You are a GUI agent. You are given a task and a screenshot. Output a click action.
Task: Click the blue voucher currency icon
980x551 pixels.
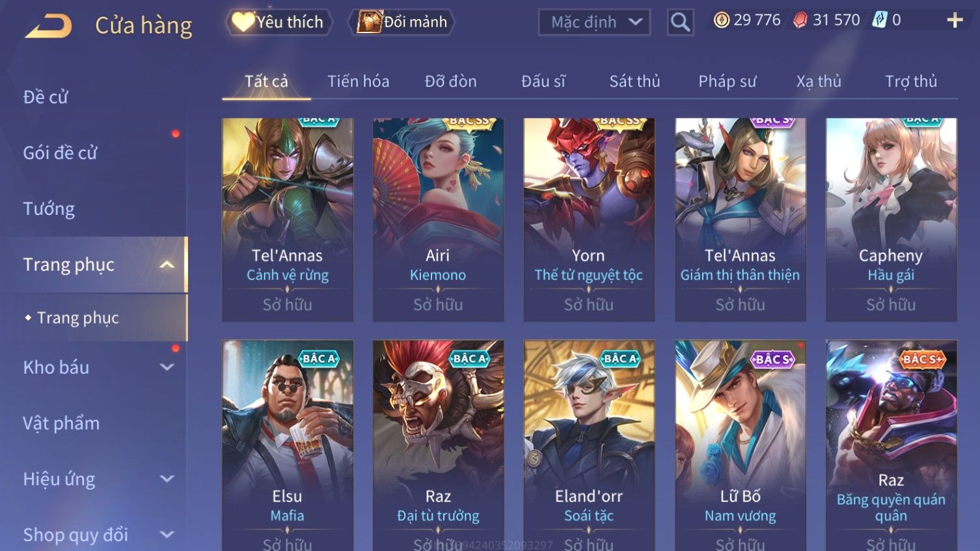pos(879,20)
